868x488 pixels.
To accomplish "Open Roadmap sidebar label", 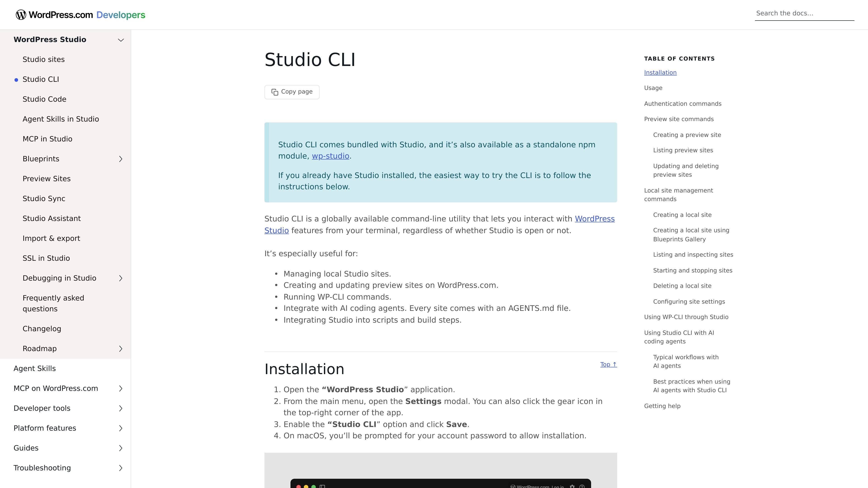I will [39, 349].
